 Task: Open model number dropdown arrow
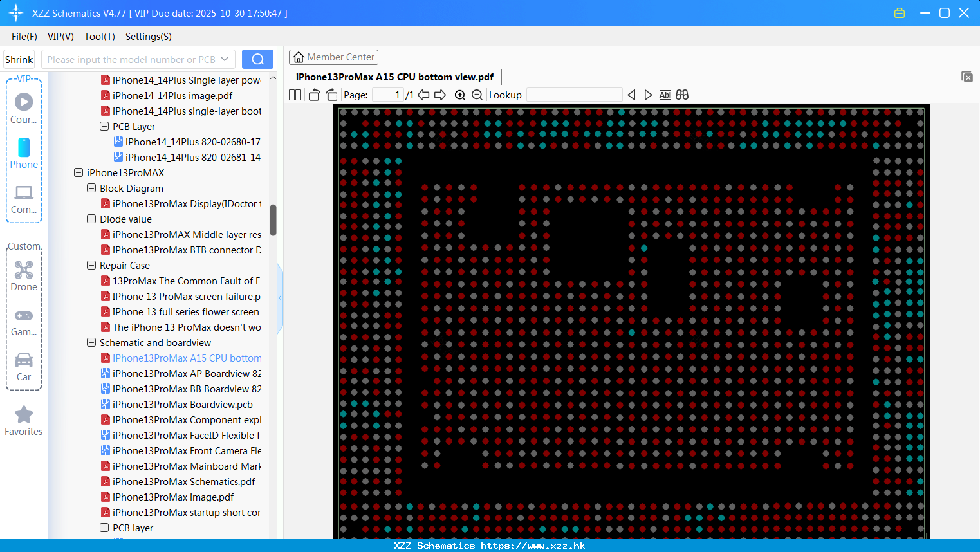[225, 59]
